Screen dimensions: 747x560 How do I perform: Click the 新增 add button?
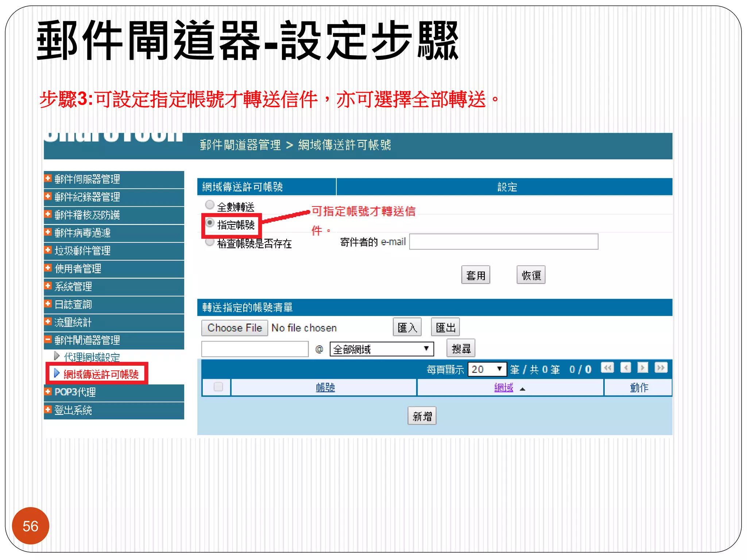422,416
